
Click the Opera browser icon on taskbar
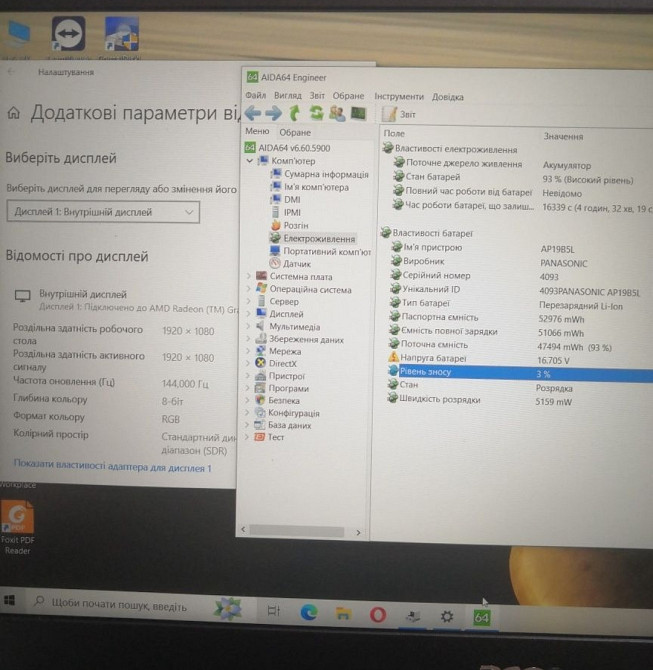coord(378,614)
